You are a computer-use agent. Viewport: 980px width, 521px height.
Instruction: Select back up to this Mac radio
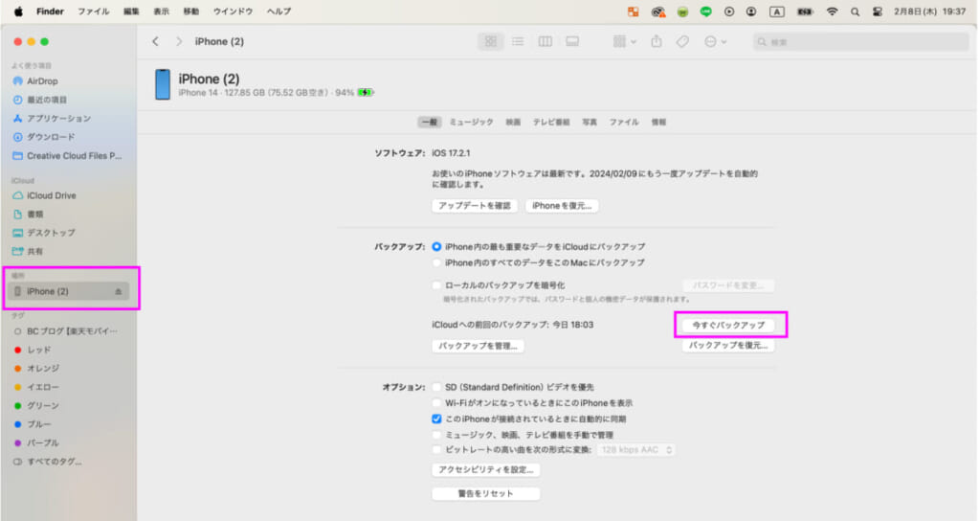click(436, 262)
